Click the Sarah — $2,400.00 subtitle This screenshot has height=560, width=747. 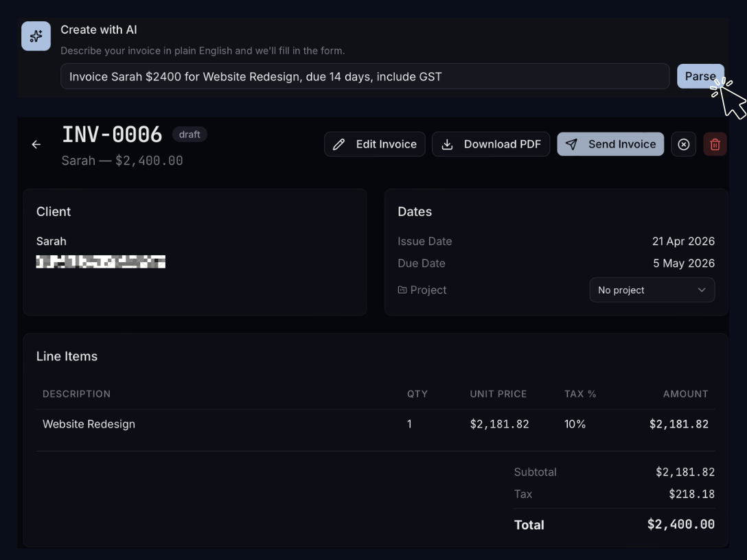pyautogui.click(x=122, y=161)
